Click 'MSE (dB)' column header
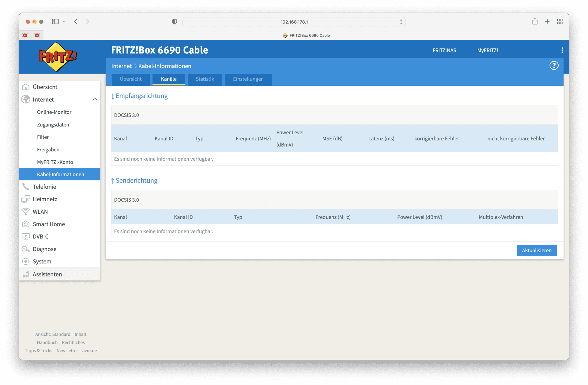 pyautogui.click(x=332, y=139)
